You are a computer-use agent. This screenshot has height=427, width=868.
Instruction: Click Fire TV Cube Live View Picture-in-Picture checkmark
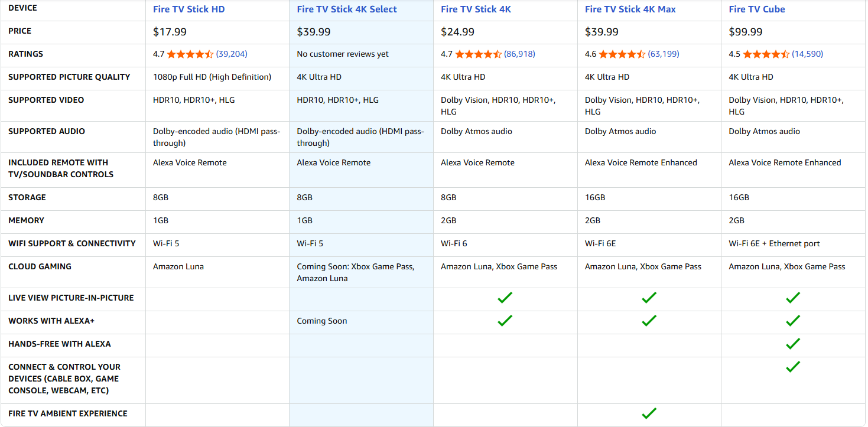point(793,298)
